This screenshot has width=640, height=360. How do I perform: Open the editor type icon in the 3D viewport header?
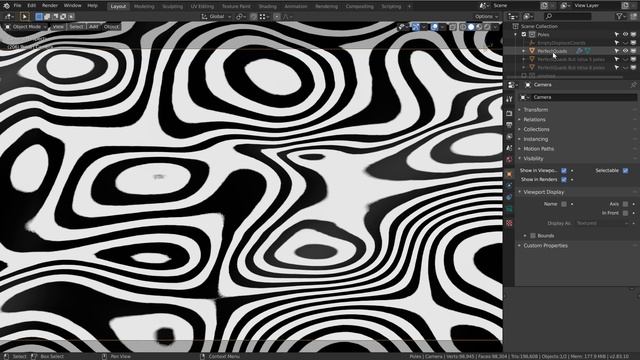coord(8,16)
